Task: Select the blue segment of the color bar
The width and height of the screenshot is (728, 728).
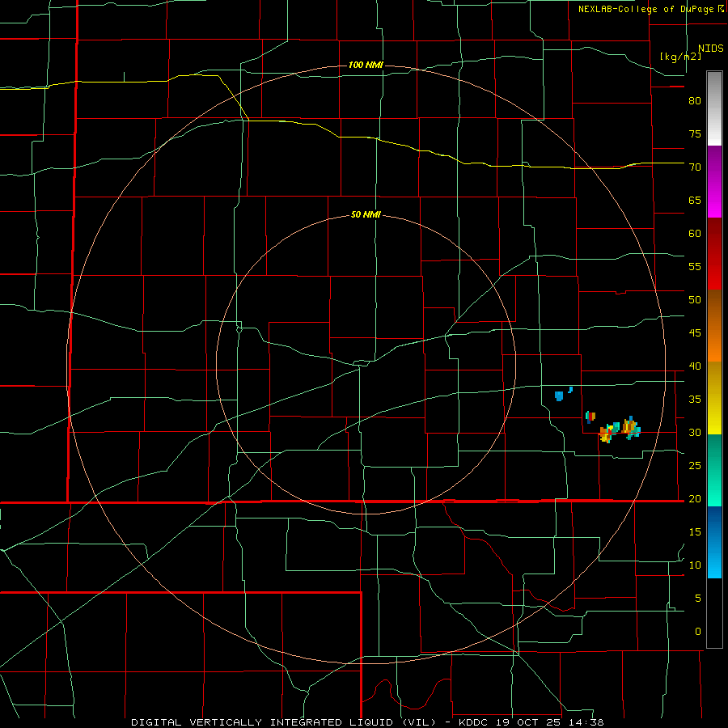Action: 714,542
